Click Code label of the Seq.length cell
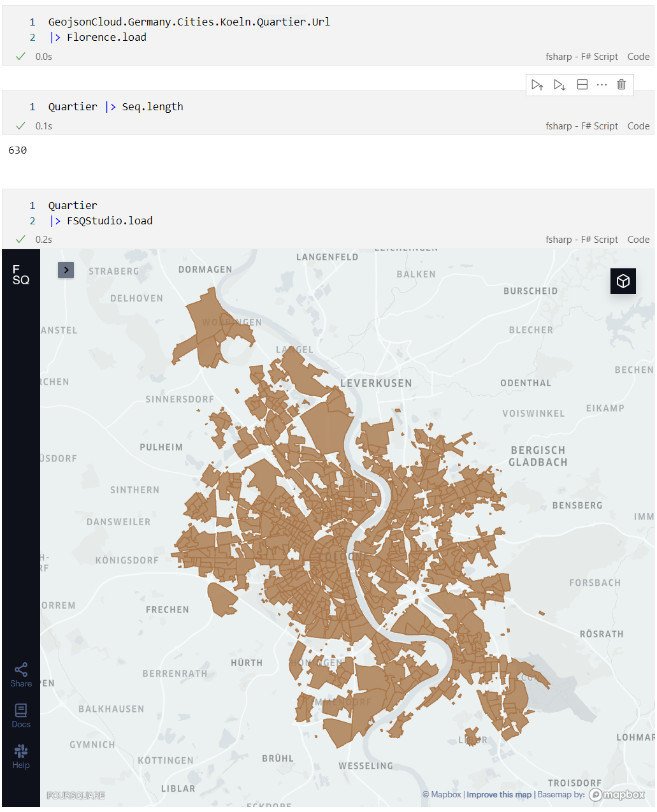The width and height of the screenshot is (657, 812). point(639,126)
